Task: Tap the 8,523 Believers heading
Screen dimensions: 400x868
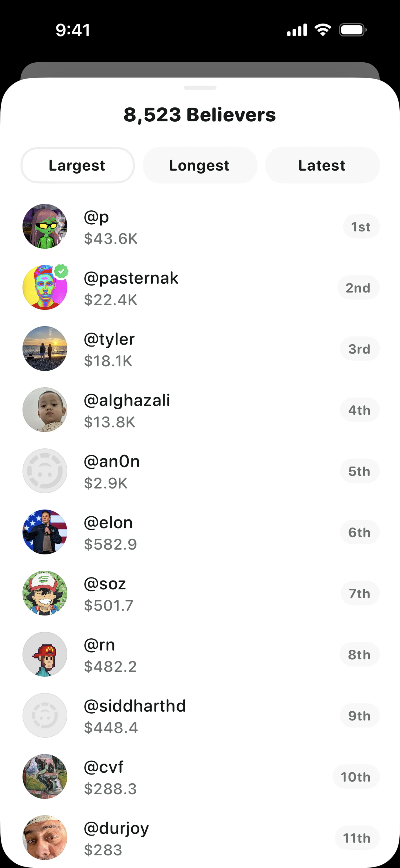Action: tap(200, 115)
